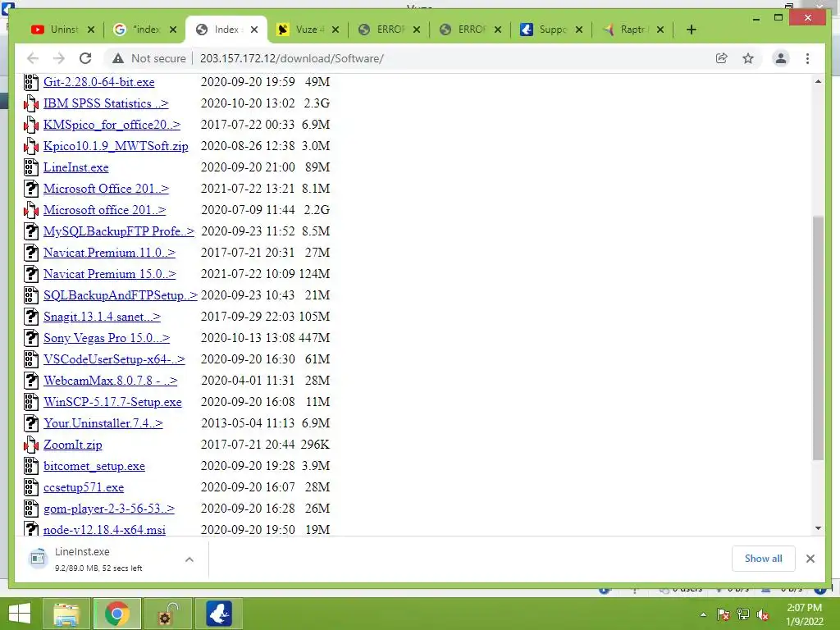
Task: Open Navicat Premium 15.0 link
Action: point(109,274)
